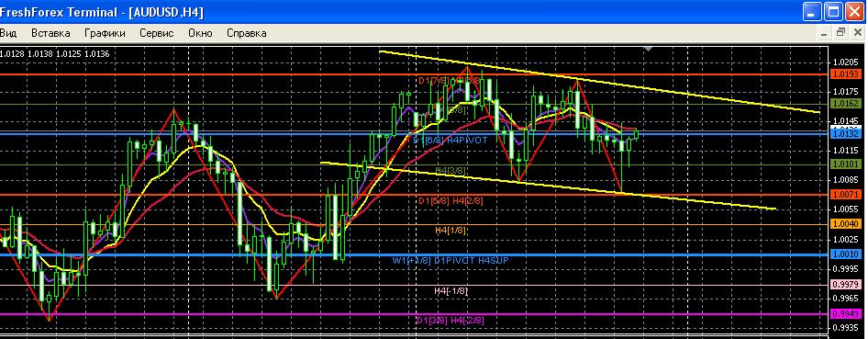868x339 pixels.
Task: Select the W1[+1/8] D1PIVOT H4SUP label
Action: [451, 260]
